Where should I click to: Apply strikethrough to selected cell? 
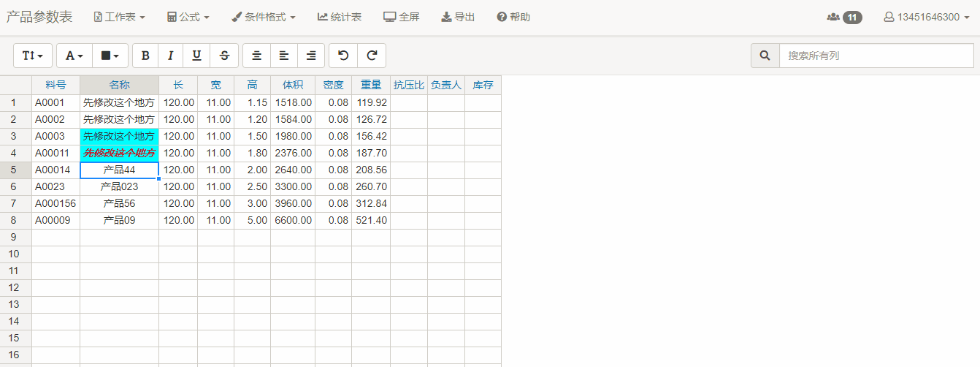click(x=224, y=56)
